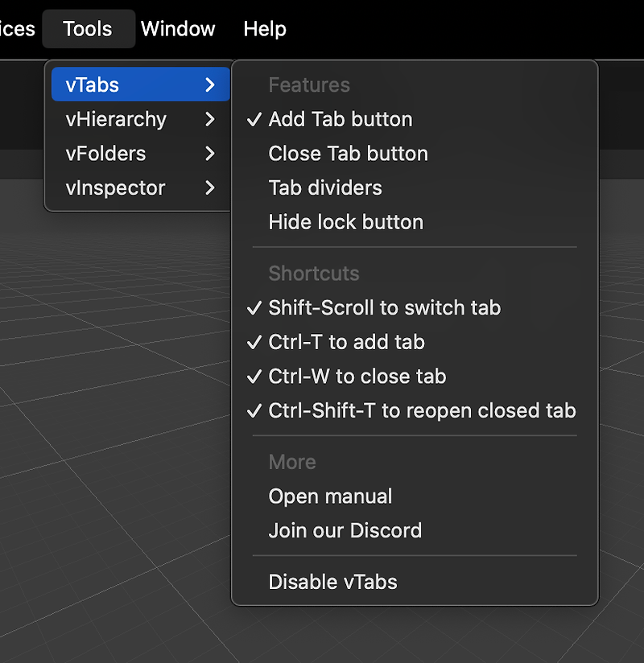Click the checkmark icon beside Ctrl-T to add tab
The image size is (644, 663).
(254, 342)
